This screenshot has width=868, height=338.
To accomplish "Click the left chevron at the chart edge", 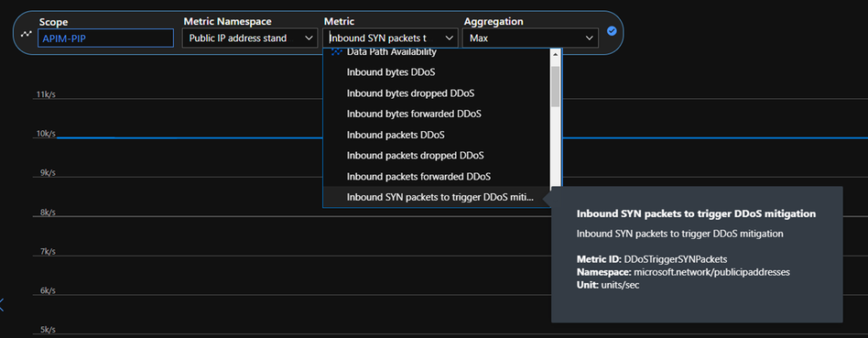I will (2, 304).
